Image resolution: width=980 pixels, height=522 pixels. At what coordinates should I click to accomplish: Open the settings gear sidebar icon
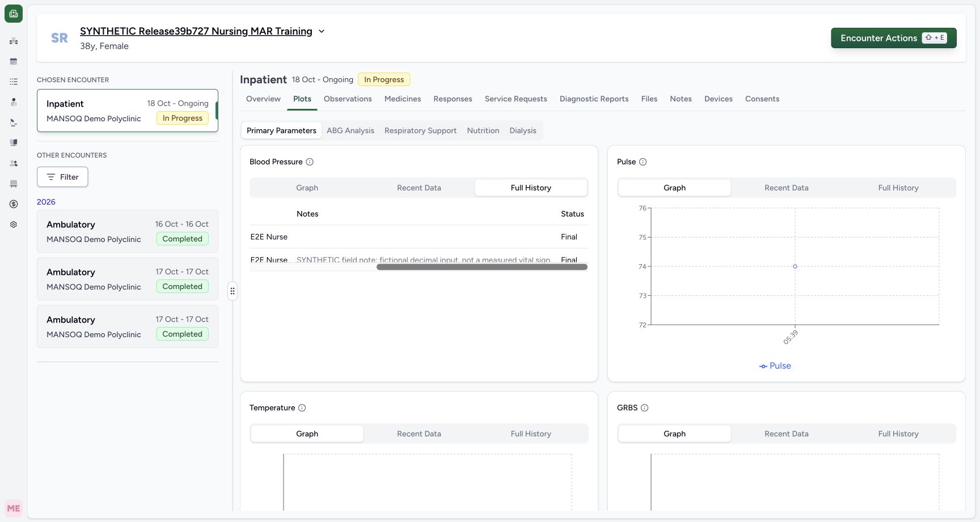14,224
